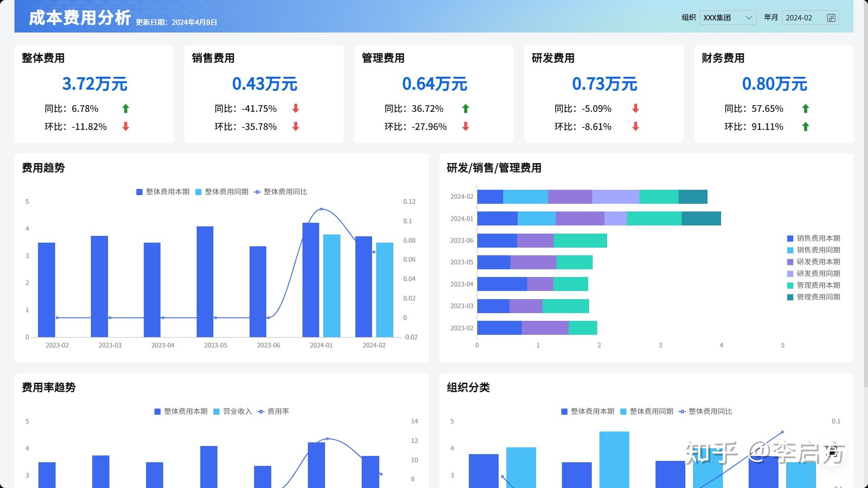Toggle 整体费用同期 legend in 组织分类 chart
This screenshot has height=488, width=868.
pos(646,412)
